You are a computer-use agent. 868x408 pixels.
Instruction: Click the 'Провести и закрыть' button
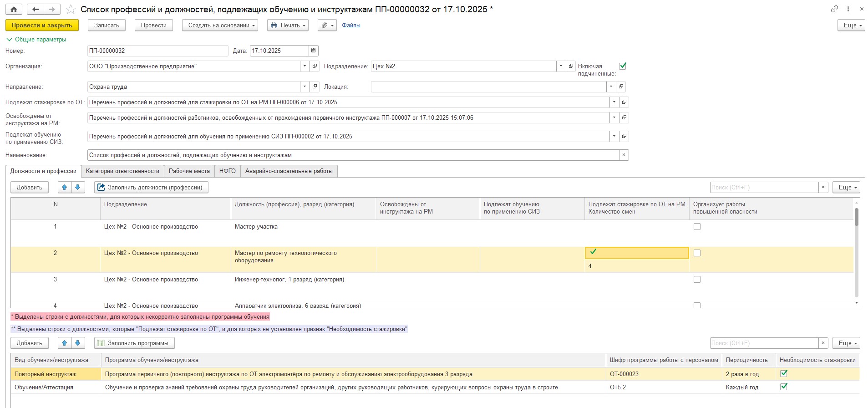[42, 25]
